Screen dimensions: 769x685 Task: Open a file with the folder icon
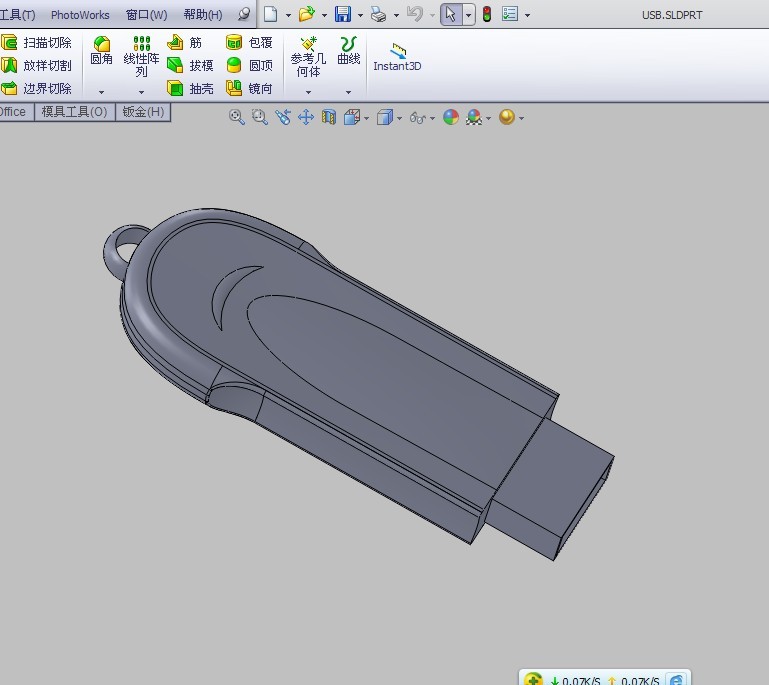pyautogui.click(x=307, y=14)
